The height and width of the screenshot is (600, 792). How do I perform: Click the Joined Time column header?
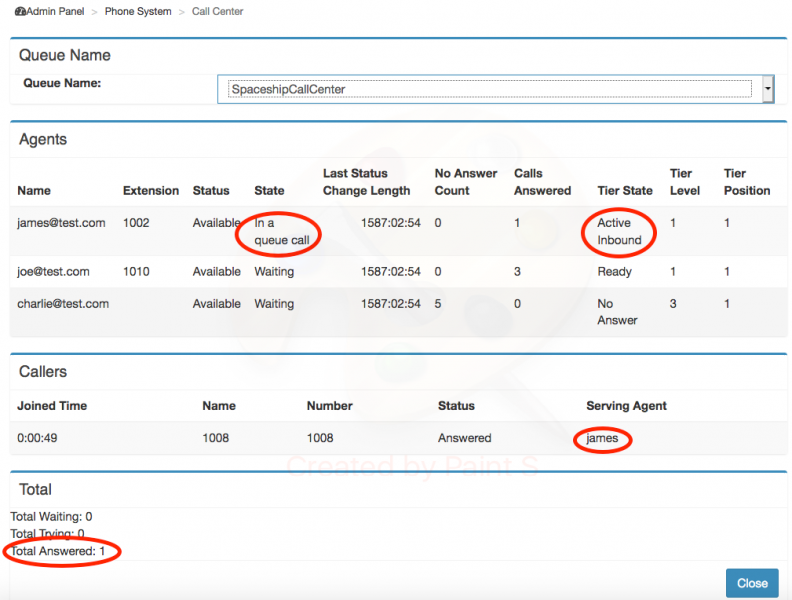pos(52,406)
